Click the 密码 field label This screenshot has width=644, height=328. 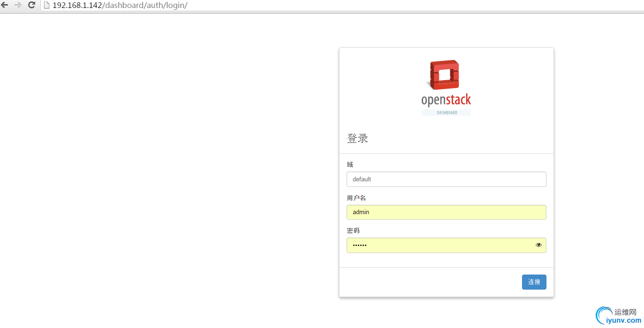(353, 231)
